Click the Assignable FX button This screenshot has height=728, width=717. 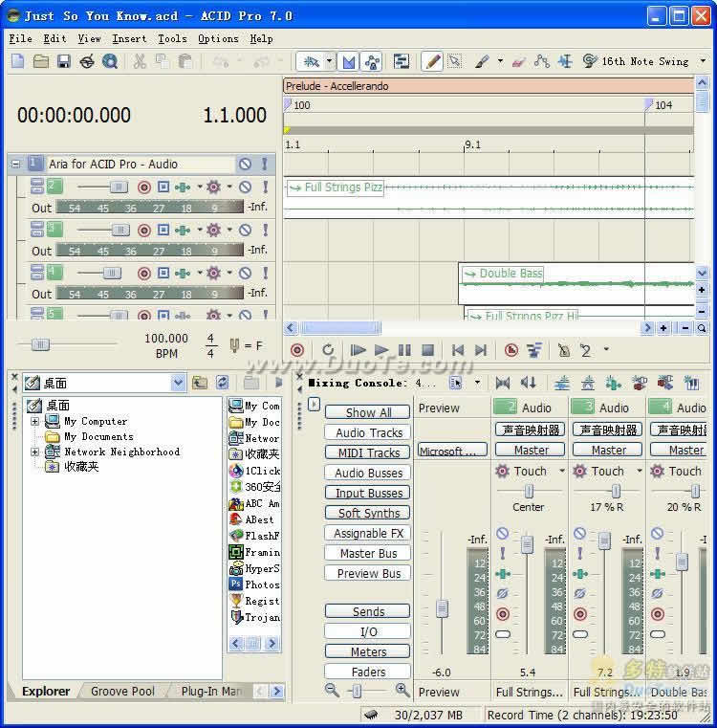point(367,533)
